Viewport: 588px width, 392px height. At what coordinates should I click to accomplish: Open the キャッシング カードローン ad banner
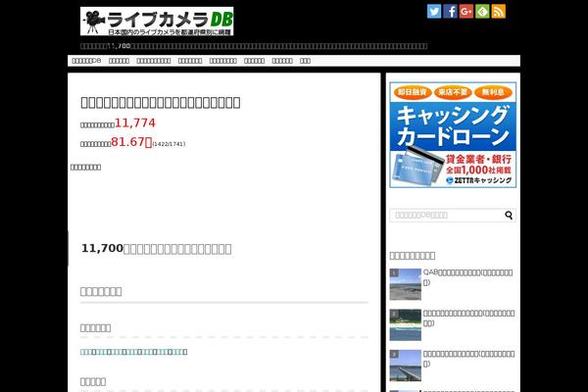(x=453, y=134)
